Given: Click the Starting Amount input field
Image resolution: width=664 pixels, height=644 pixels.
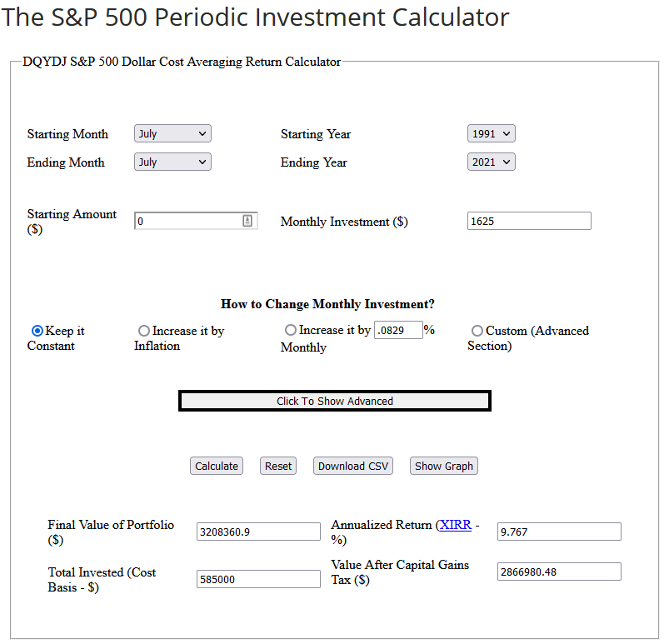Looking at the screenshot, I should [x=189, y=221].
